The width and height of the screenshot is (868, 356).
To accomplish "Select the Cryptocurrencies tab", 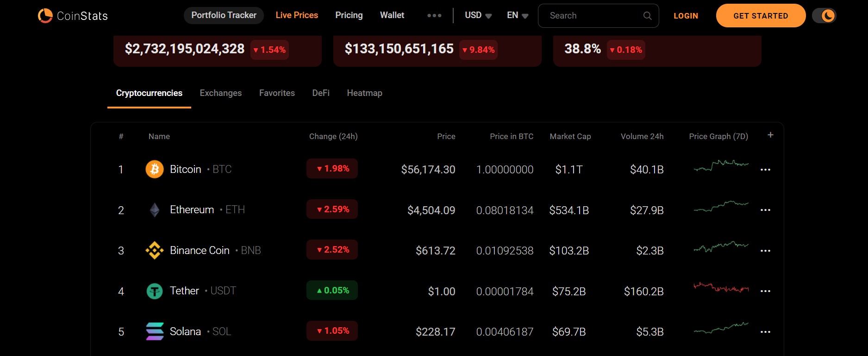I will click(x=149, y=93).
